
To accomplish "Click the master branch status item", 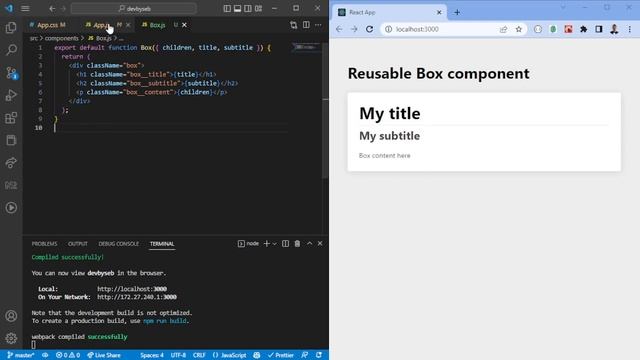I will [20, 355].
